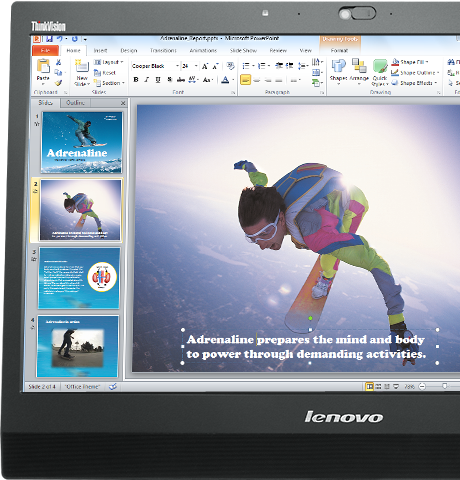The width and height of the screenshot is (460, 480).
Task: Switch to the Transitions tab
Action: coord(163,50)
